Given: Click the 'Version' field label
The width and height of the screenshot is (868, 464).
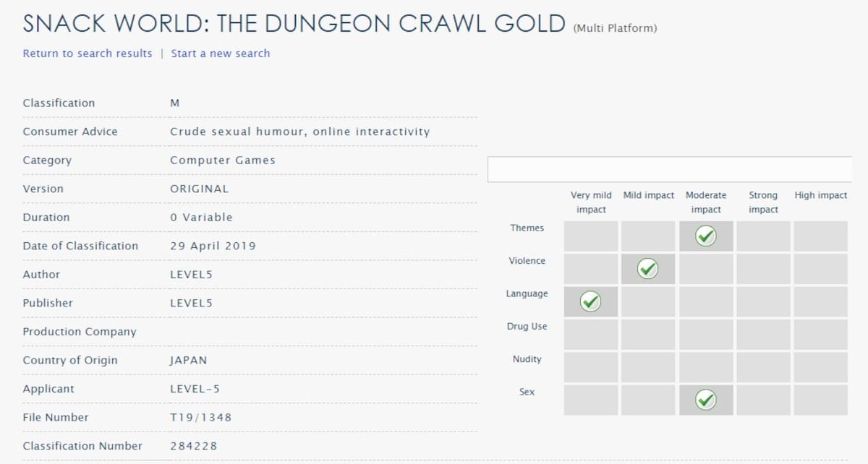Looking at the screenshot, I should click(43, 189).
